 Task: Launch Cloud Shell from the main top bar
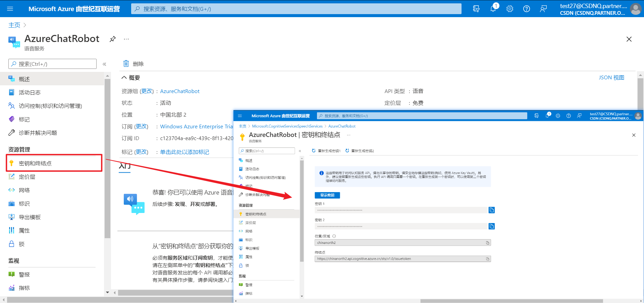point(476,9)
